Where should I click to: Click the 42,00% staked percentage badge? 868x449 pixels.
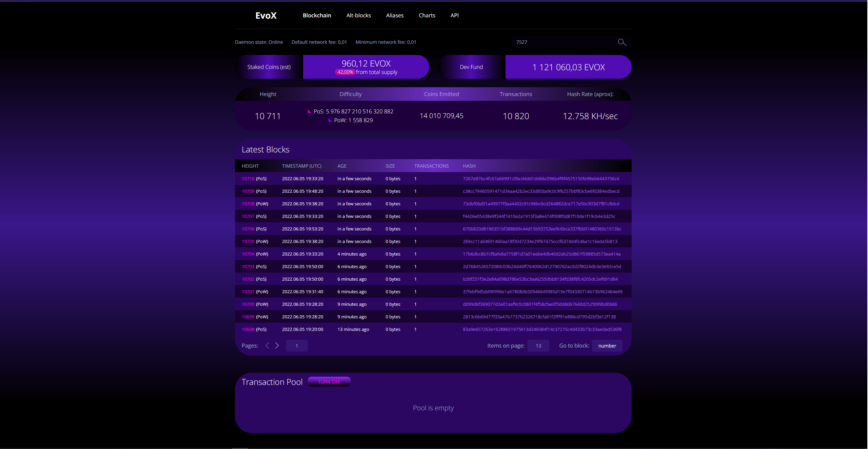click(345, 72)
